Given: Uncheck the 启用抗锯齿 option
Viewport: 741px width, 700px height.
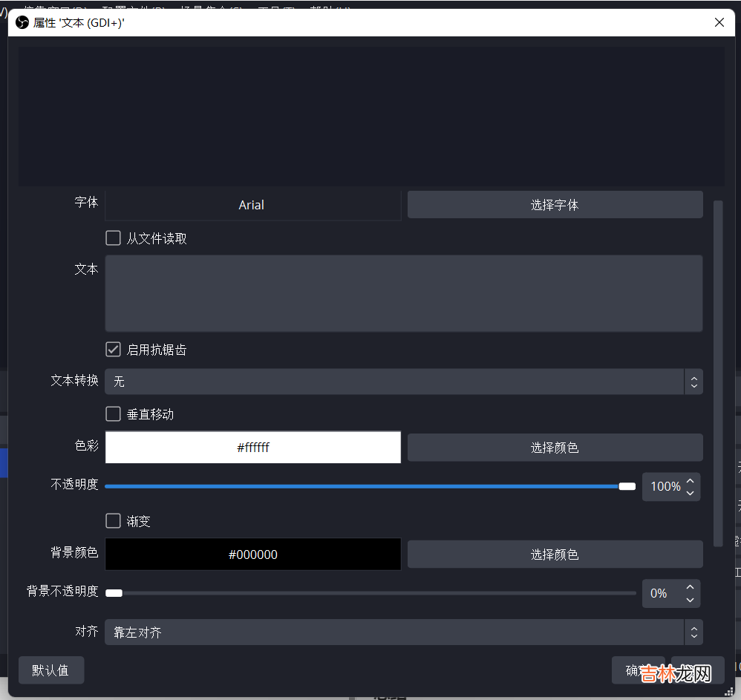Looking at the screenshot, I should pyautogui.click(x=114, y=349).
